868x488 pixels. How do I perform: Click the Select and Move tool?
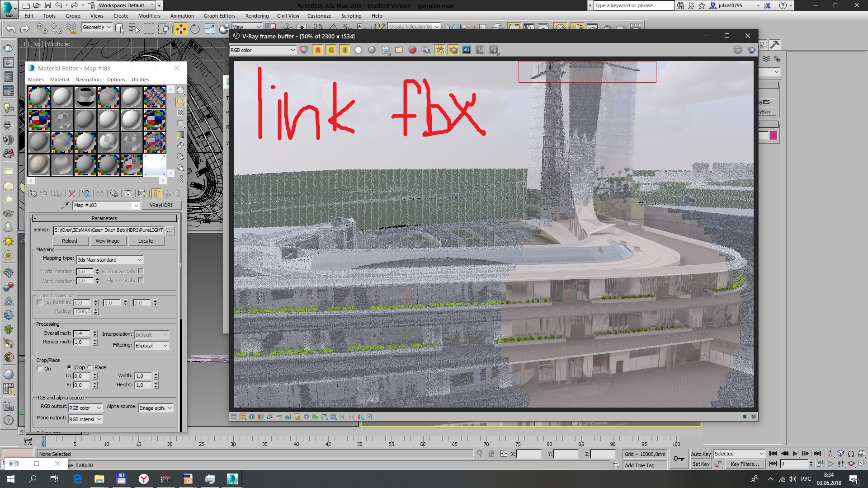(x=180, y=29)
